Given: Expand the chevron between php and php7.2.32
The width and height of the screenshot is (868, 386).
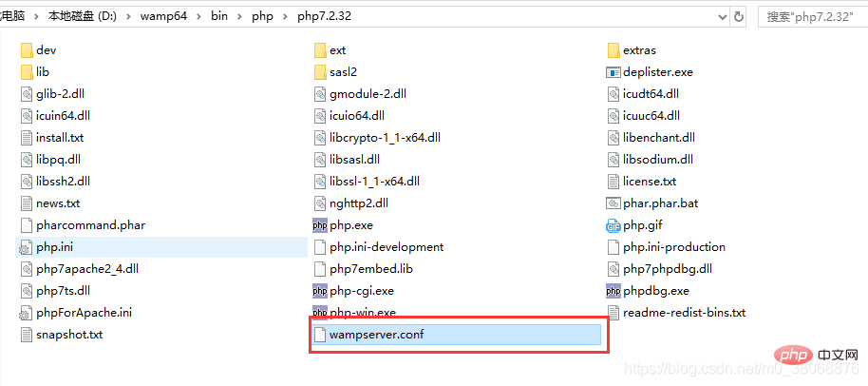Looking at the screenshot, I should coord(286,16).
